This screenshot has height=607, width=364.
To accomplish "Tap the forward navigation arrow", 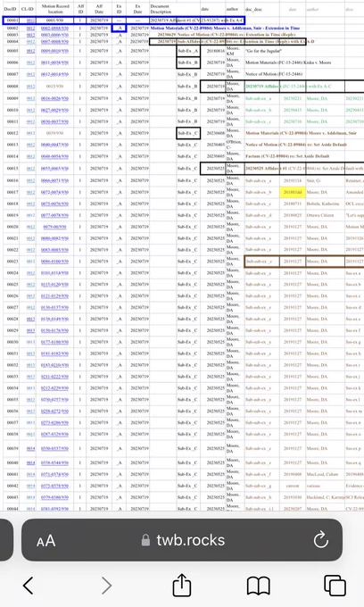I will [107, 586].
